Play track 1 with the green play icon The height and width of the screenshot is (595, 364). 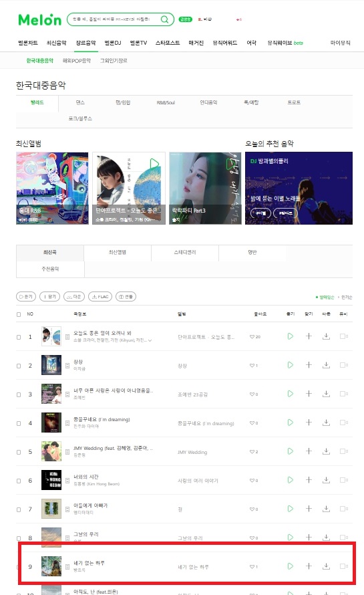point(290,336)
